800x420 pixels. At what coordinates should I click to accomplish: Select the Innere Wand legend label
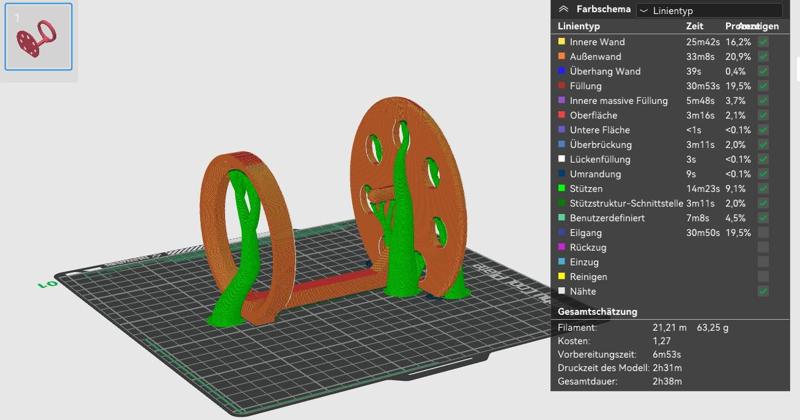(x=597, y=42)
